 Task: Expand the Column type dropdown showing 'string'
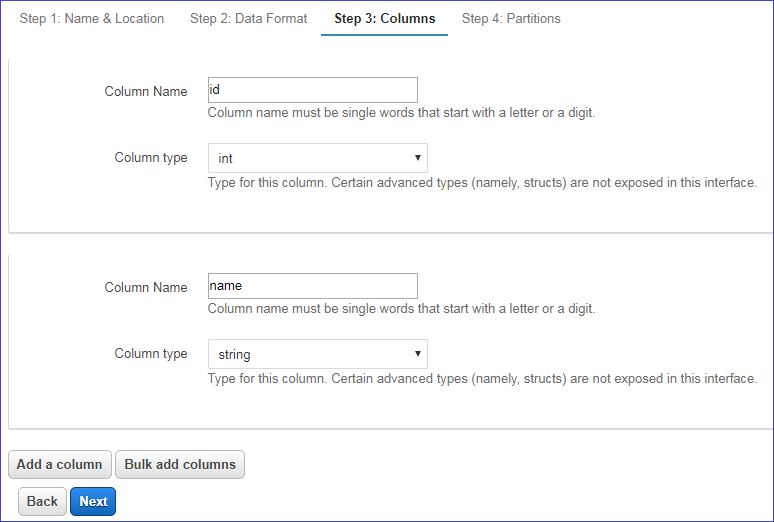pos(317,354)
